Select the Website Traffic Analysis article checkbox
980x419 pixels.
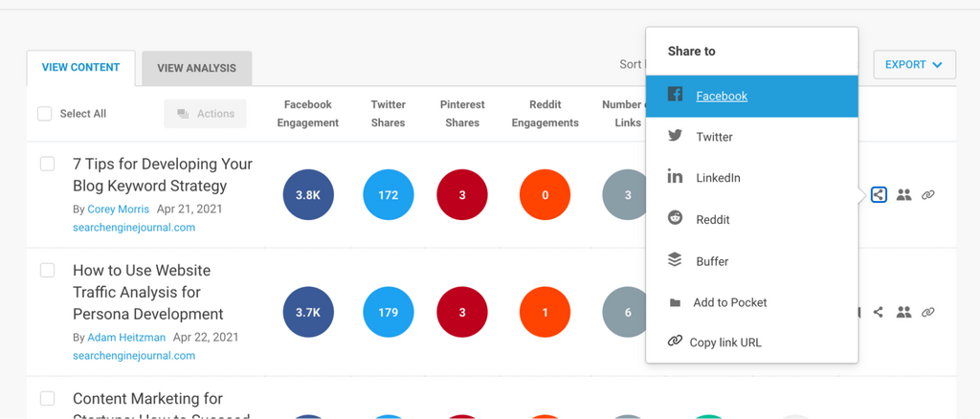pos(47,271)
